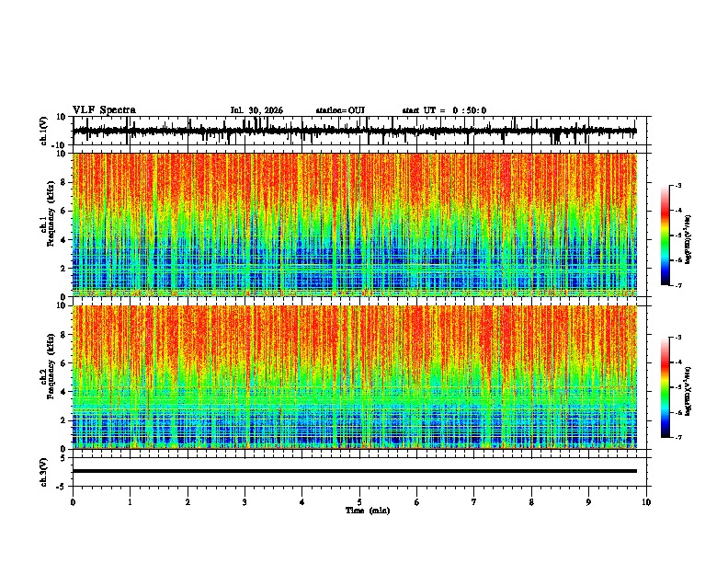The height and width of the screenshot is (563, 728).
Task: Click the ch.1 spectrogram panel
Action: (355, 224)
